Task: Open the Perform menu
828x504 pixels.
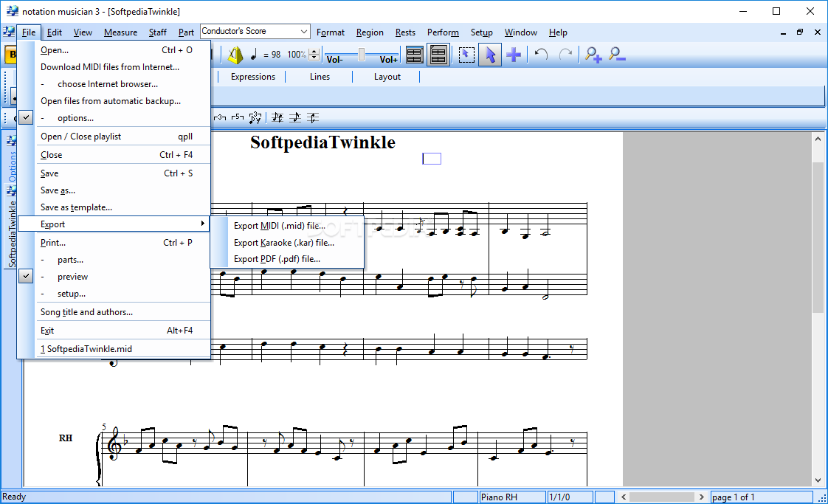Action: 443,32
